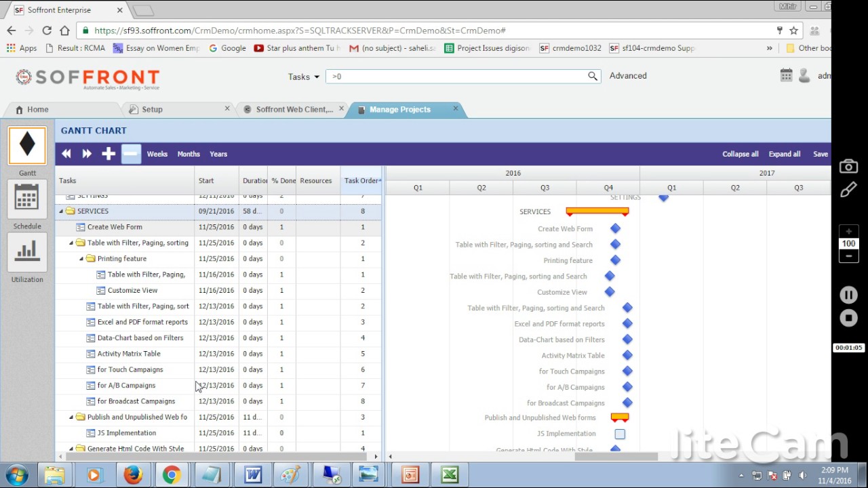
Task: Close the Manage Projects tab
Action: 456,108
